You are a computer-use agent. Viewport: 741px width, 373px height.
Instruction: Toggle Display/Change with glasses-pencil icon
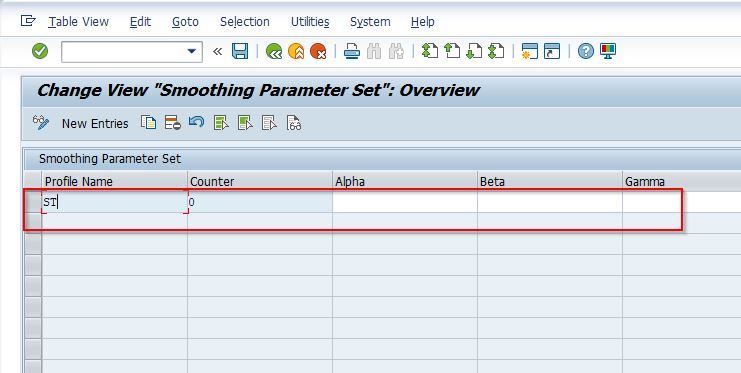click(x=41, y=123)
